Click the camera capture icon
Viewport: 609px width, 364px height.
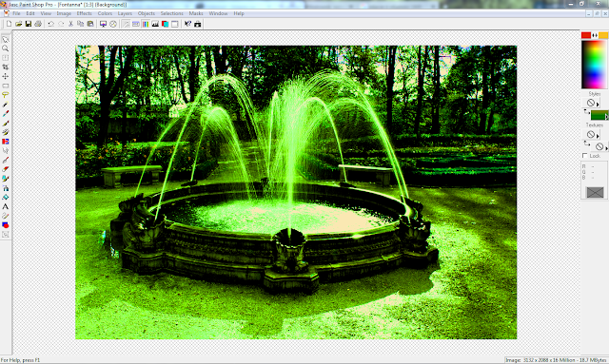click(198, 24)
